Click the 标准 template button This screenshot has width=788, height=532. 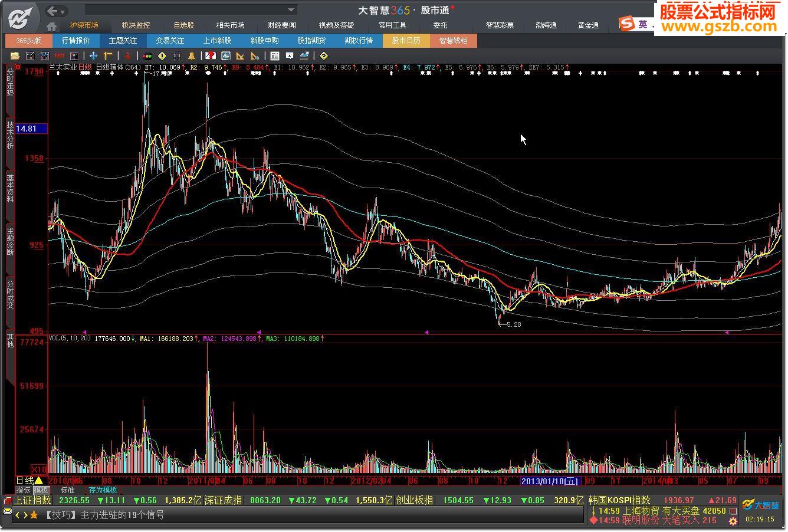pos(68,490)
